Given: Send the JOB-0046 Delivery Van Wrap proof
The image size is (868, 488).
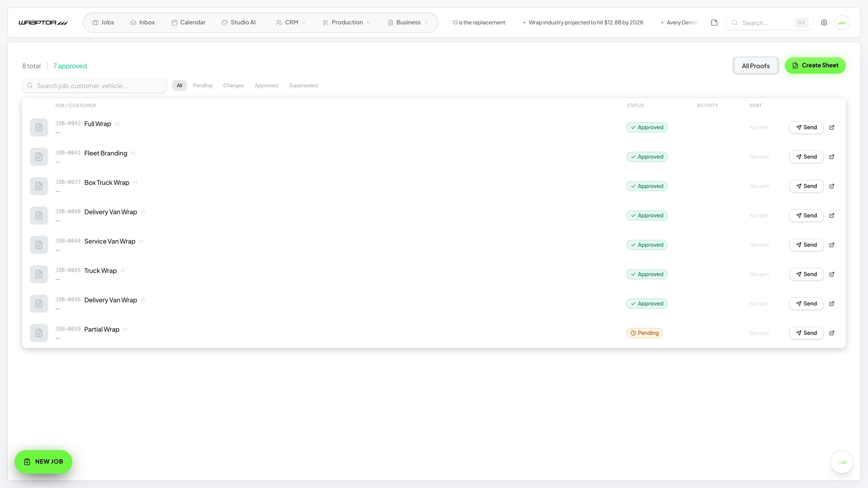Looking at the screenshot, I should point(806,303).
